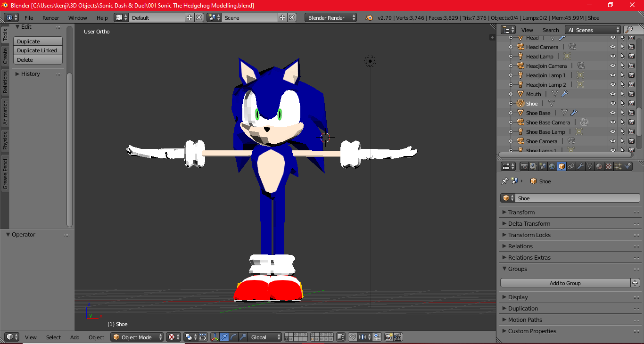
Task: Click the new group plus button
Action: click(x=635, y=283)
